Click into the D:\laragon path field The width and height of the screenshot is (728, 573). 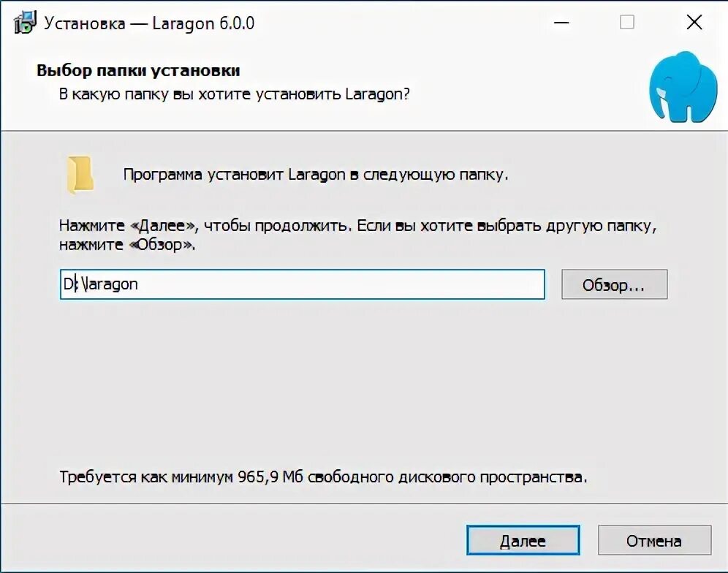329,284
